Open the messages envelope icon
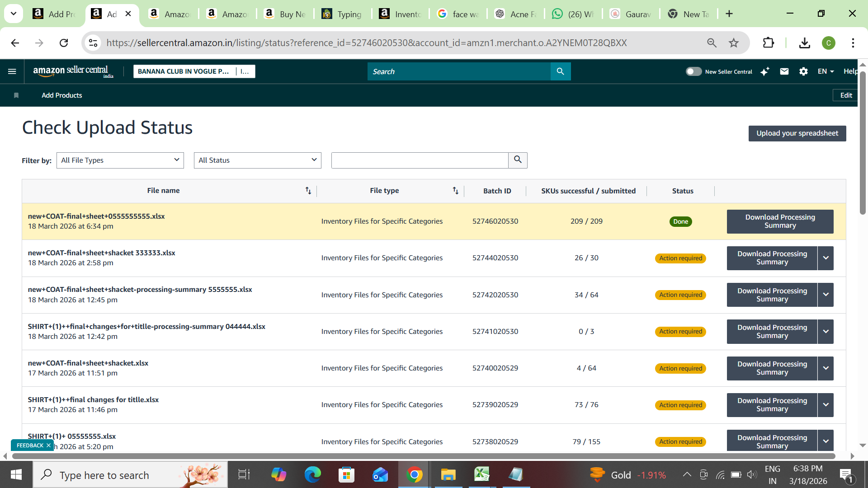Image resolution: width=868 pixels, height=488 pixels. [x=784, y=71]
